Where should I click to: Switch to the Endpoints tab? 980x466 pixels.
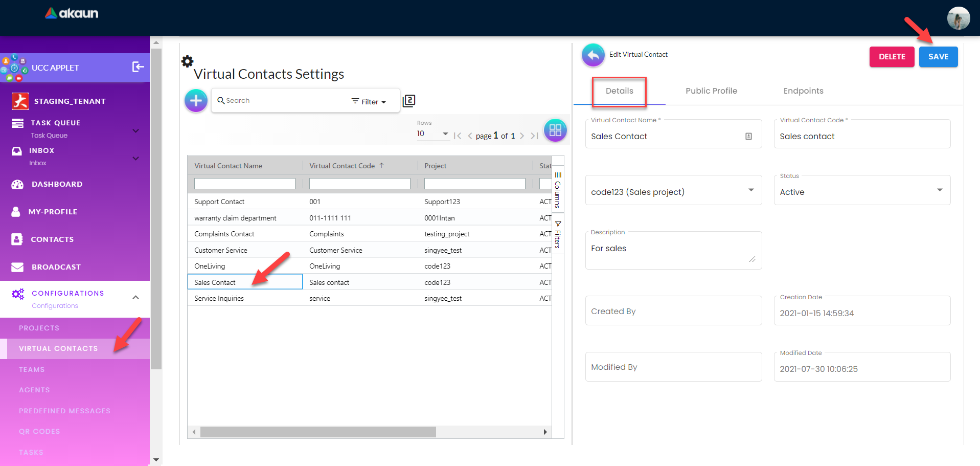pyautogui.click(x=803, y=91)
